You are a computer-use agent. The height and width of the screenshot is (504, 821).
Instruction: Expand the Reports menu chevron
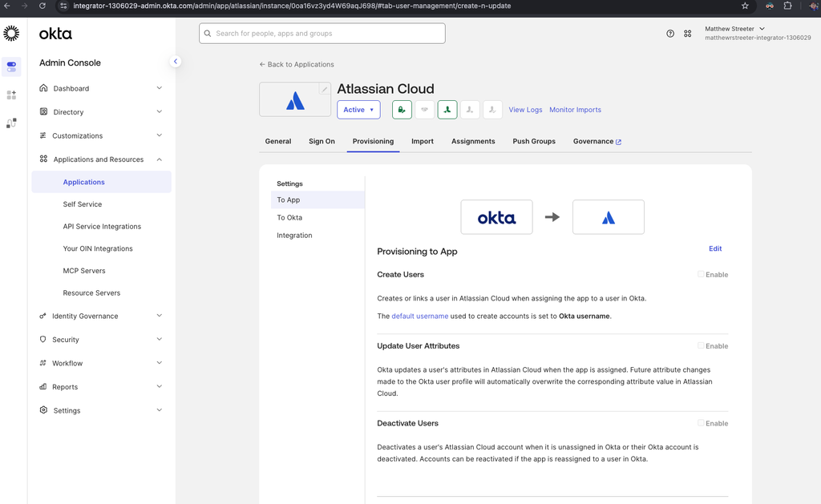160,386
